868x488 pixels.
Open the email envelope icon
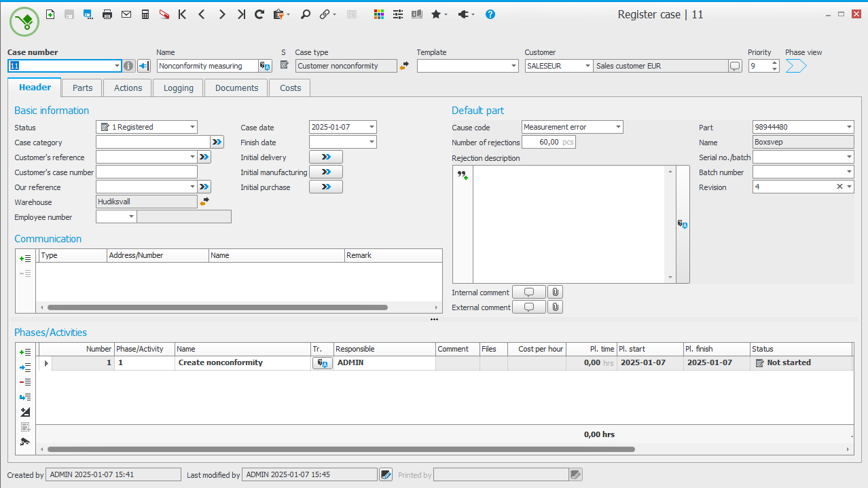(126, 14)
